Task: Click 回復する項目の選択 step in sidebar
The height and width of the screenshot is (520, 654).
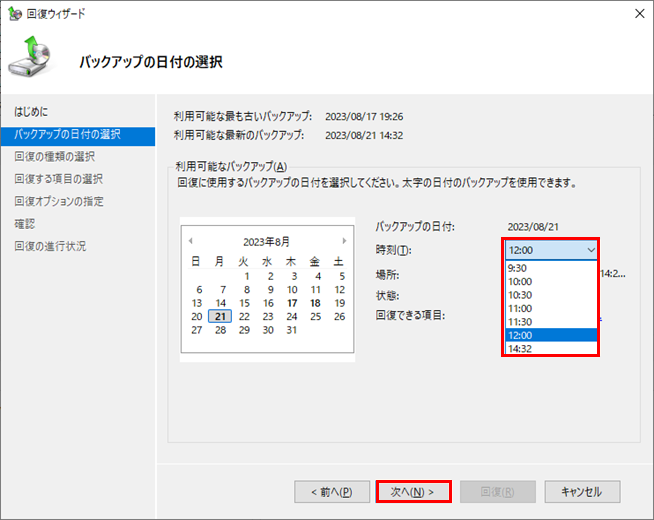Action: (x=58, y=179)
